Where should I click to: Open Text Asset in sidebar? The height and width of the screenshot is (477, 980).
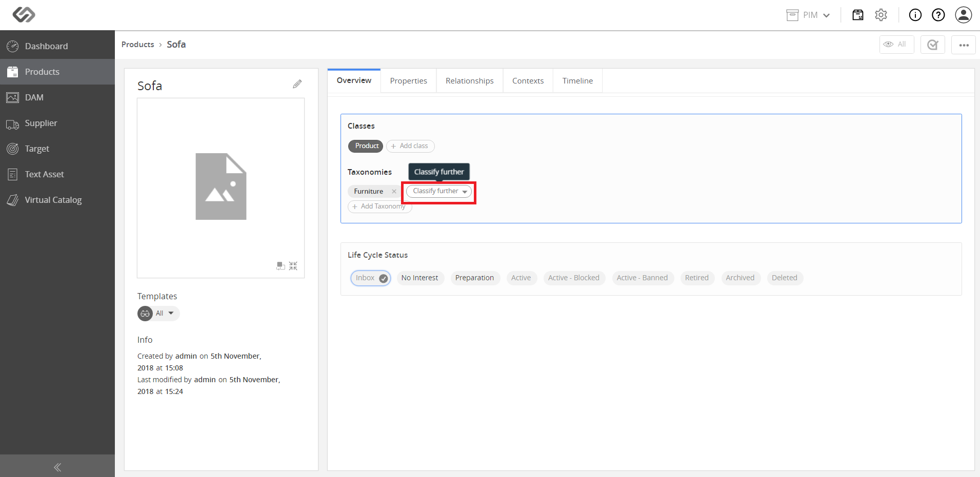[x=57, y=174]
